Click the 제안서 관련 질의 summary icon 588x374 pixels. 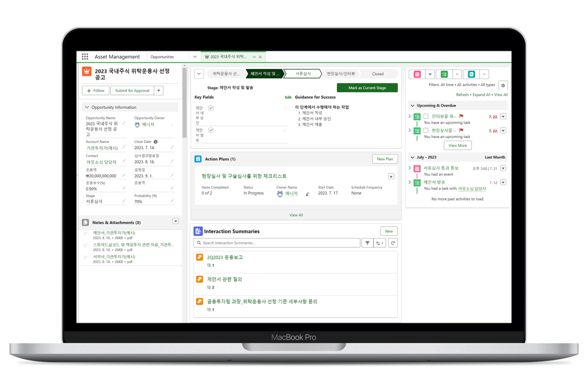click(x=199, y=279)
